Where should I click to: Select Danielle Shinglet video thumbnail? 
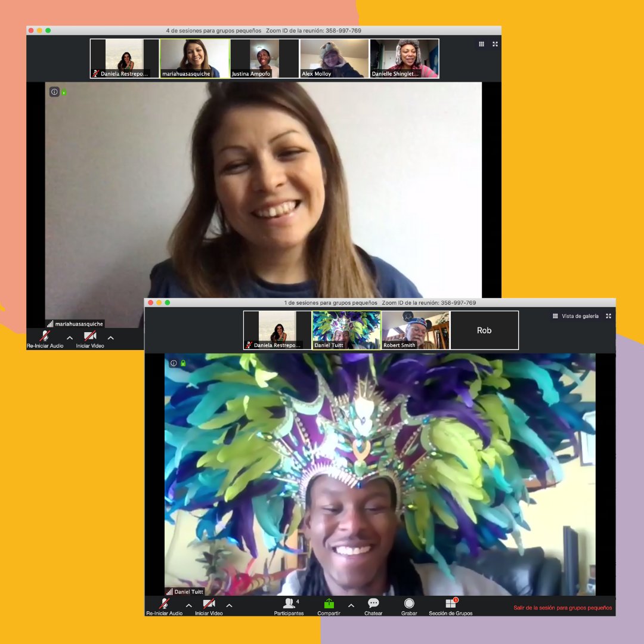tap(404, 58)
